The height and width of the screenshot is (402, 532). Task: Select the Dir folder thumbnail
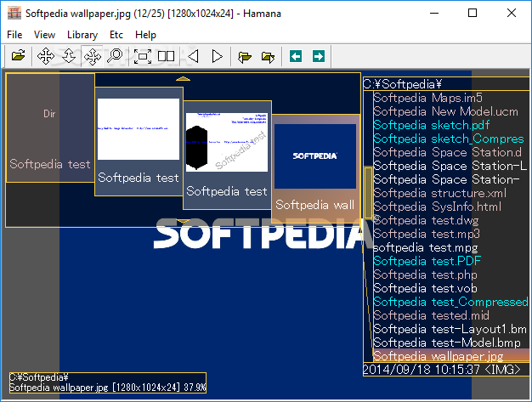click(x=50, y=127)
